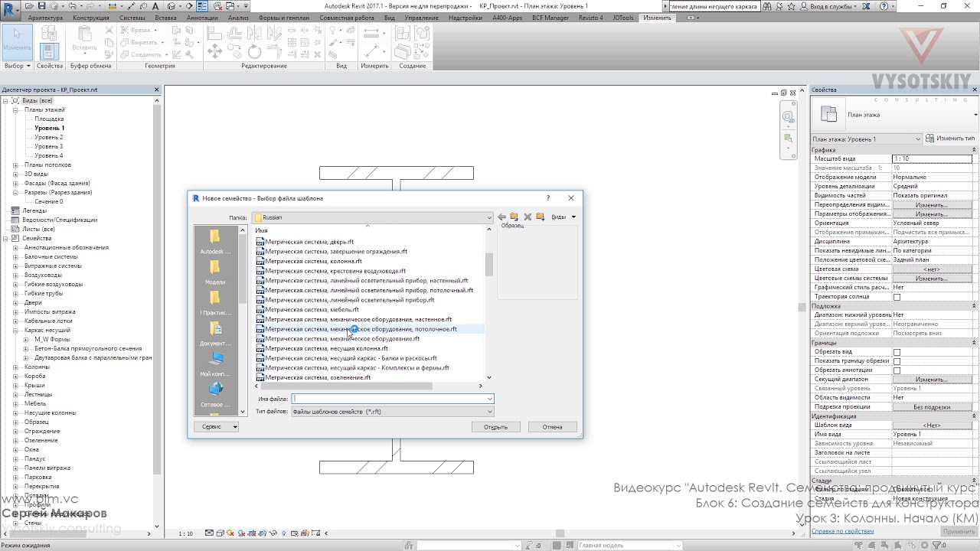Open the Мой комп... shortcut in places bar
Viewport: 980px width, 551px height.
pyautogui.click(x=215, y=364)
